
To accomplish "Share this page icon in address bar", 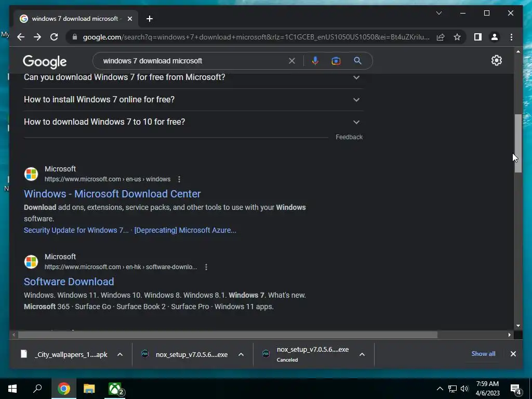I will point(441,37).
